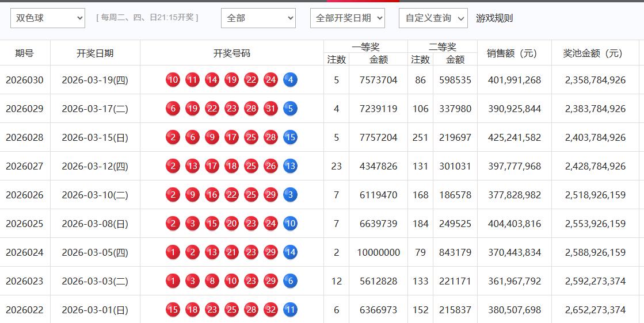Image resolution: width=644 pixels, height=323 pixels.
Task: Click blue ball 5 in issue 2026029
Action: coord(291,108)
